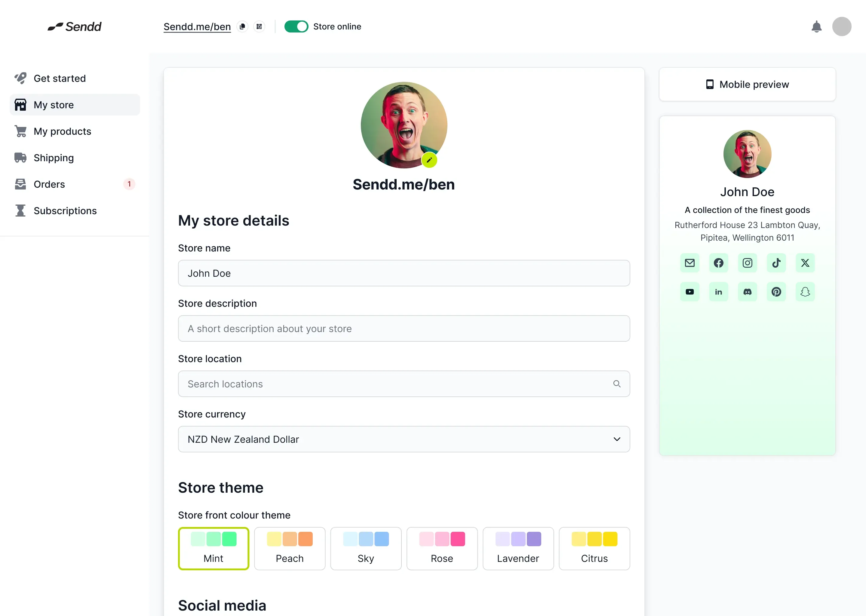Click the YouTube icon in mobile preview

point(690,292)
